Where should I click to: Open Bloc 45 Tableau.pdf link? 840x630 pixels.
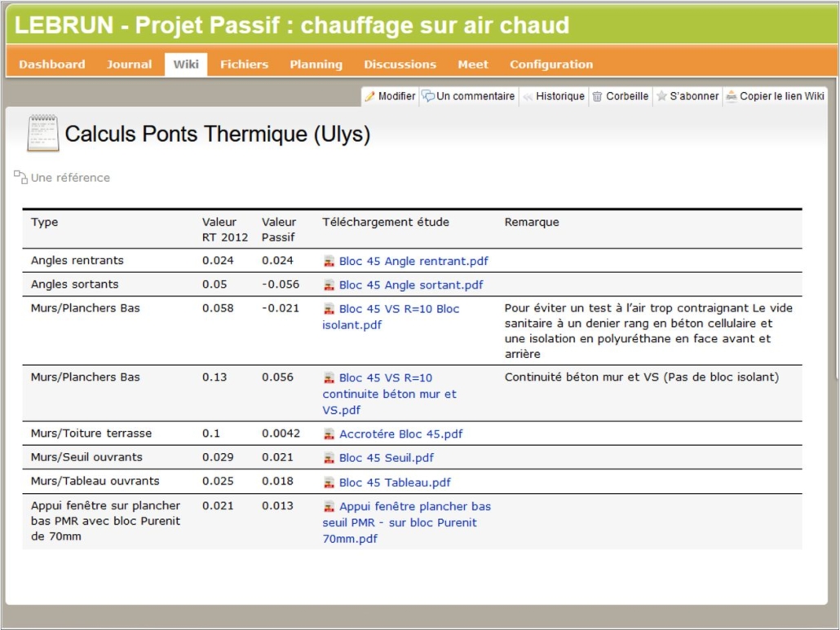point(395,482)
